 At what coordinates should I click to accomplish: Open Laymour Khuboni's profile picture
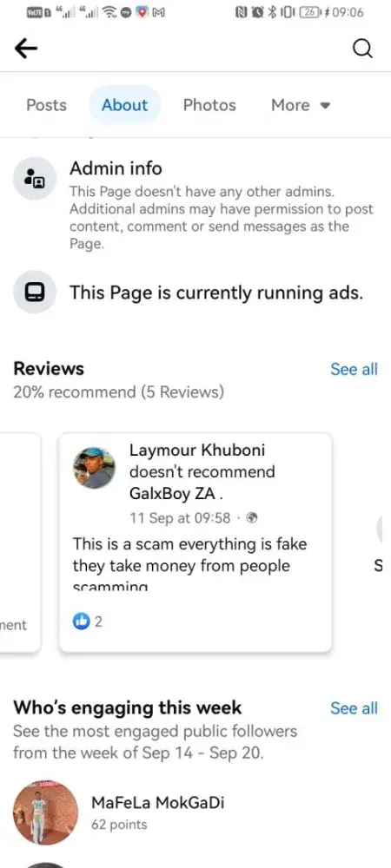point(94,468)
